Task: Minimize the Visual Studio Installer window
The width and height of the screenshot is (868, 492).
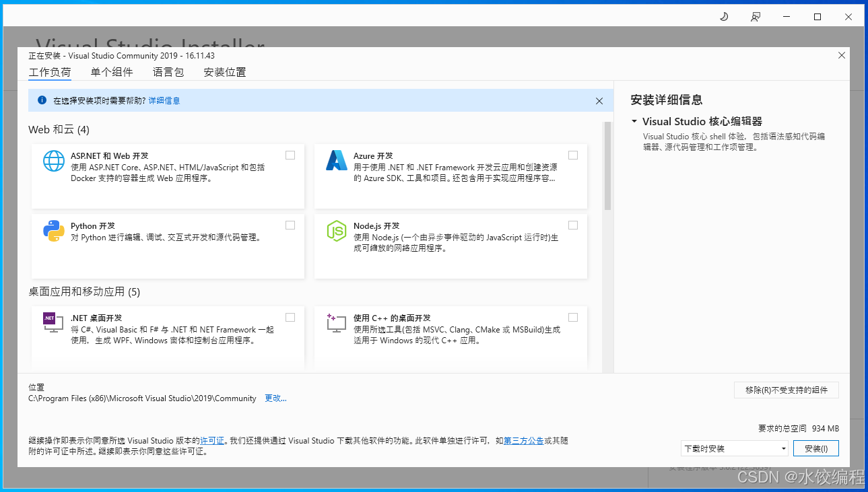Action: tap(787, 17)
